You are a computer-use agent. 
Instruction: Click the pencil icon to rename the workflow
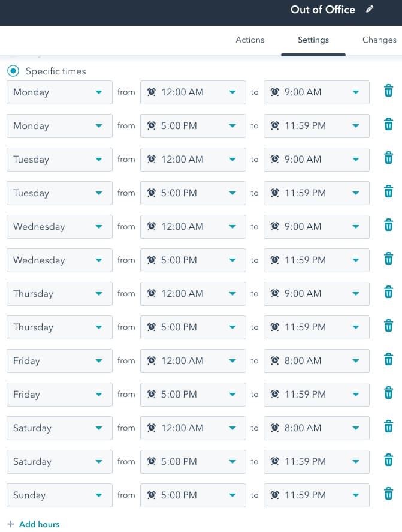[x=370, y=10]
